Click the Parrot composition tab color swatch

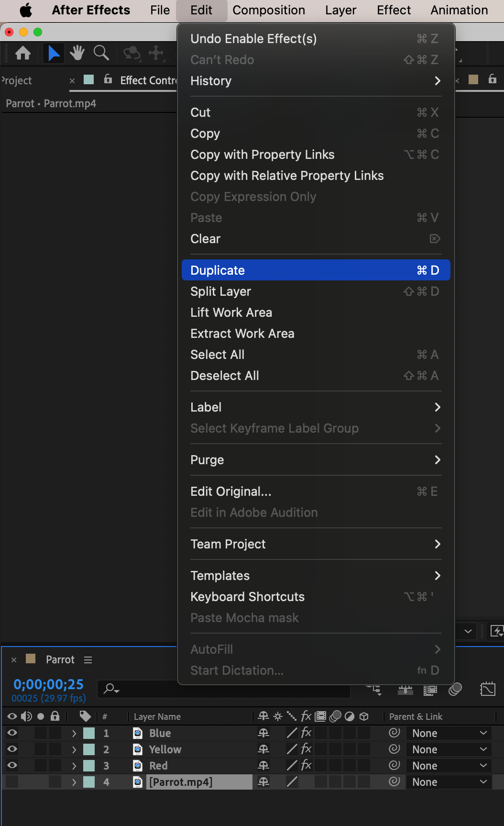(31, 659)
